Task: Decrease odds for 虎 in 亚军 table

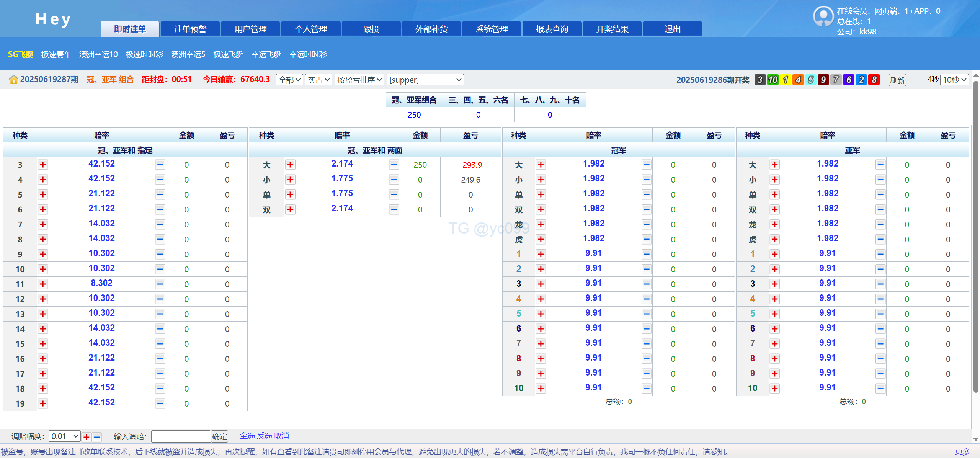Action: pyautogui.click(x=880, y=239)
